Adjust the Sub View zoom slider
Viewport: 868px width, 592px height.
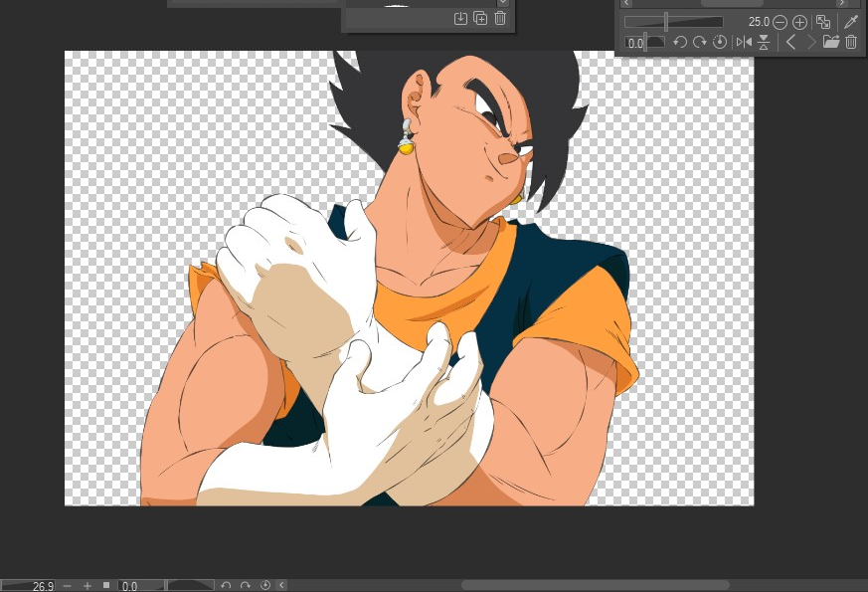pos(674,22)
